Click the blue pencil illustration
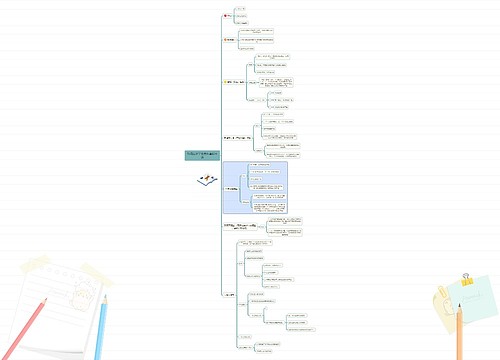The image size is (500, 360). pos(101,327)
